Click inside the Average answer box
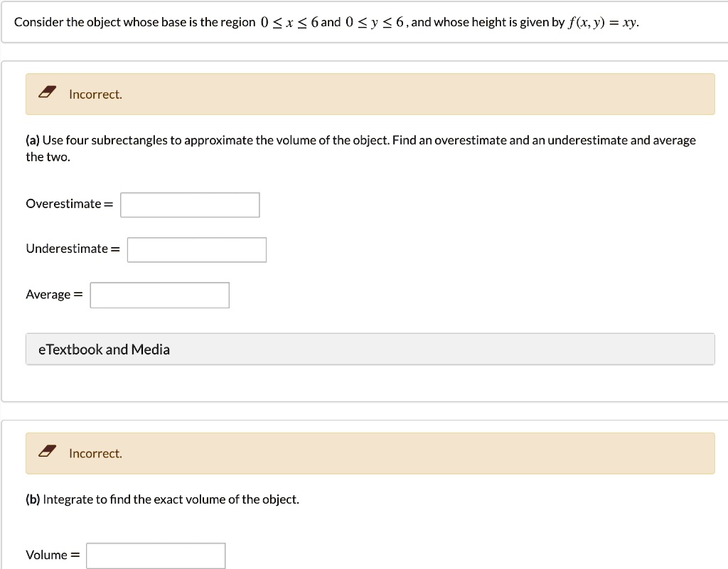This screenshot has height=569, width=728. point(159,295)
